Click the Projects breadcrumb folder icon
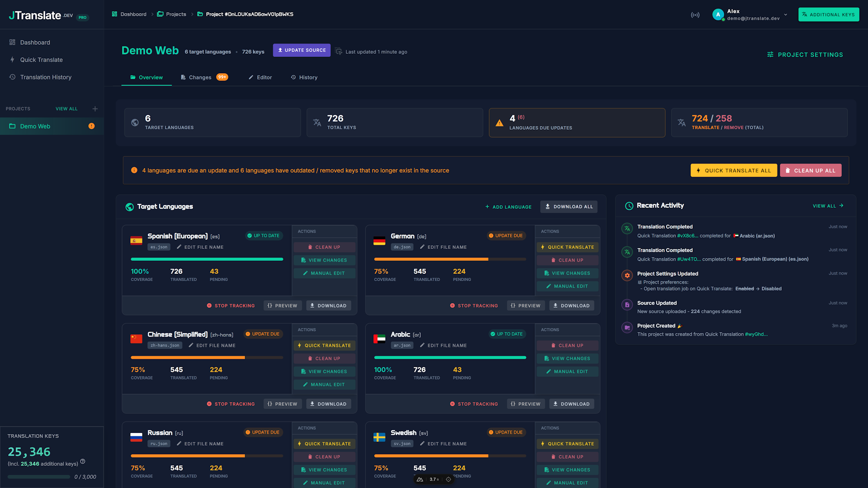The height and width of the screenshot is (488, 868). [159, 14]
